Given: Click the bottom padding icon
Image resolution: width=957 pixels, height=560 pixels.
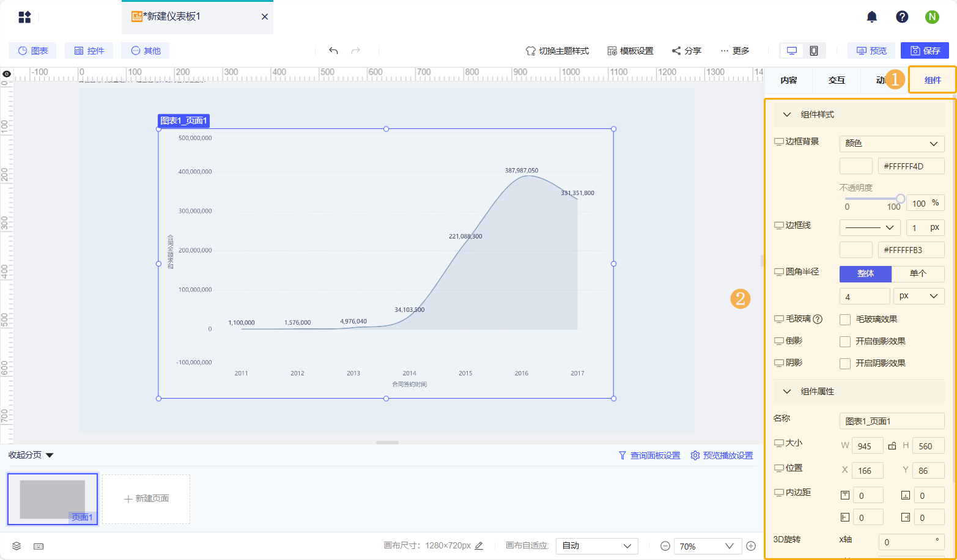Looking at the screenshot, I should pyautogui.click(x=906, y=495).
